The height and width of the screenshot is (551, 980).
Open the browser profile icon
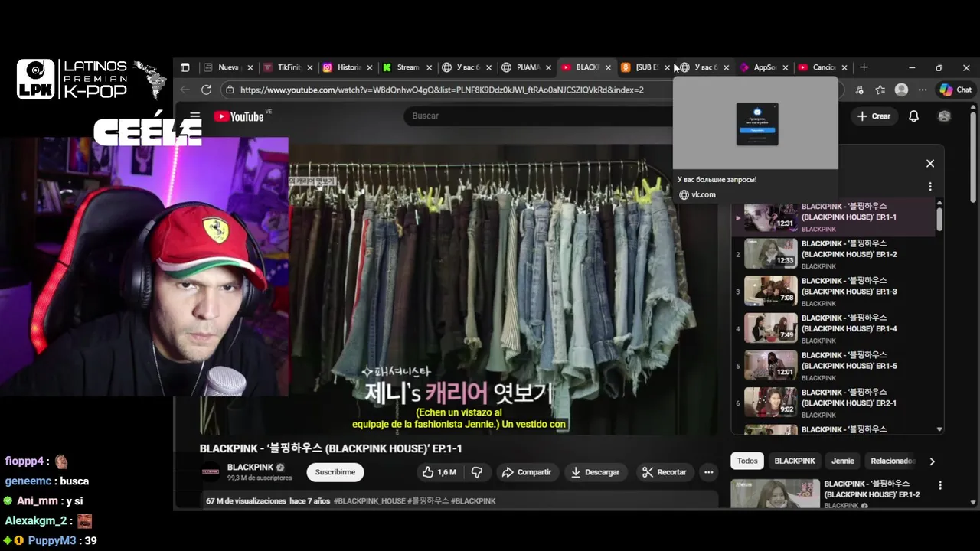[x=902, y=90]
